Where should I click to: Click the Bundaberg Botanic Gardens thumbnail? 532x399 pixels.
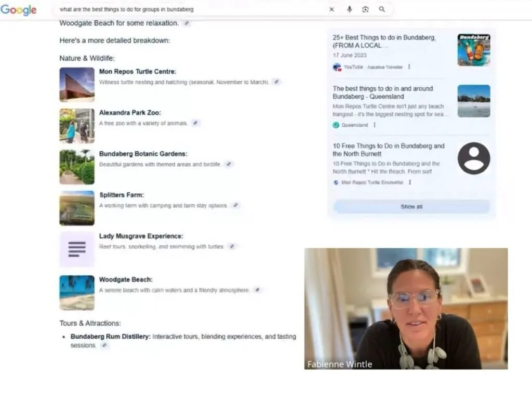77,167
